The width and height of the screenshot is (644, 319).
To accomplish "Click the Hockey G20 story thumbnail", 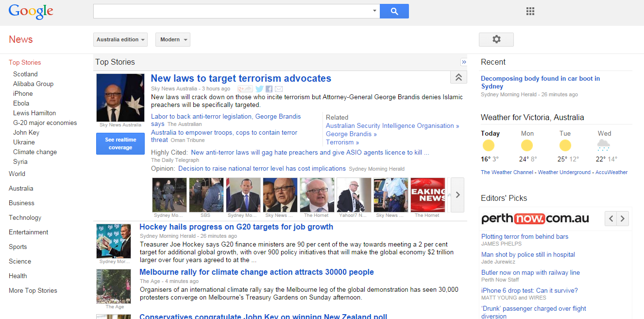I will tap(114, 241).
